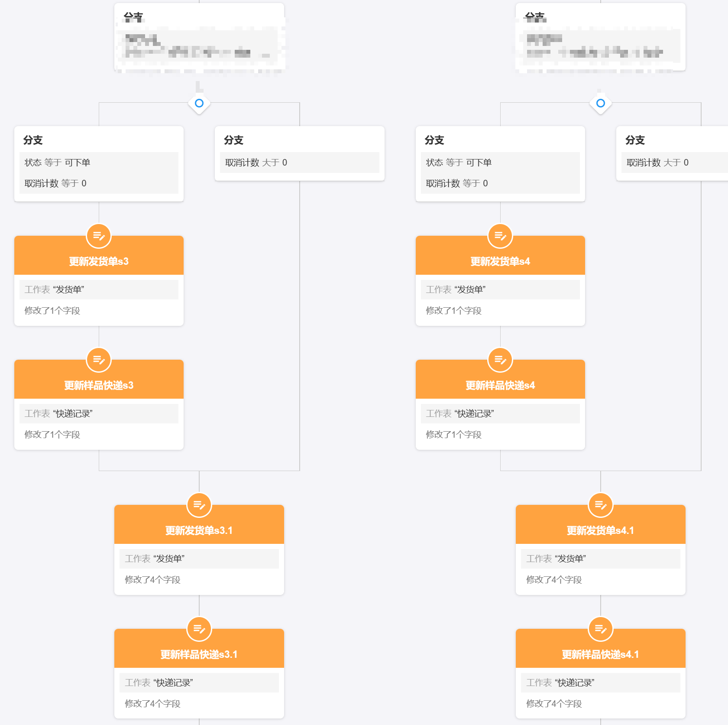Click the right branch gateway circle node

coord(601,103)
